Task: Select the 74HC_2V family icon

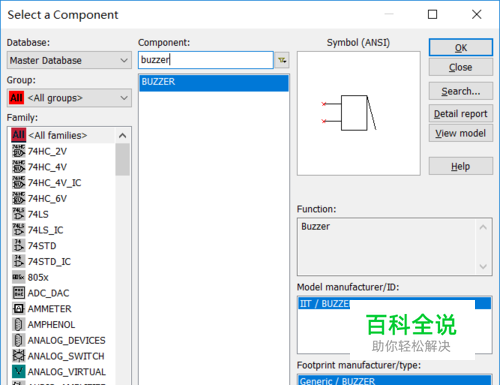Action: pyautogui.click(x=18, y=151)
